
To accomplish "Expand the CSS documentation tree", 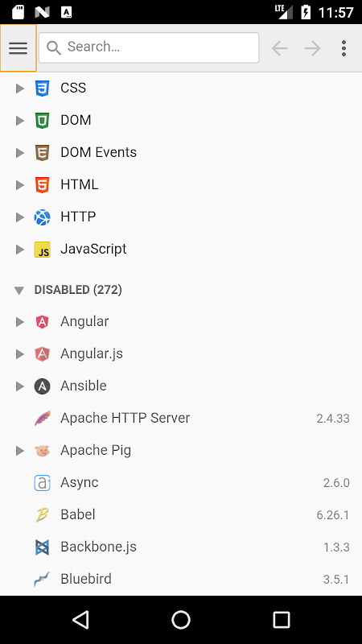I will pyautogui.click(x=19, y=88).
